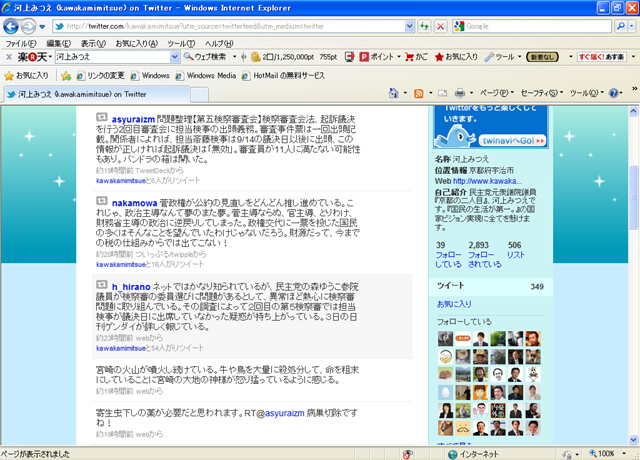Click the Rakuten 楽天 logo
The height and width of the screenshot is (460, 640).
[33, 57]
